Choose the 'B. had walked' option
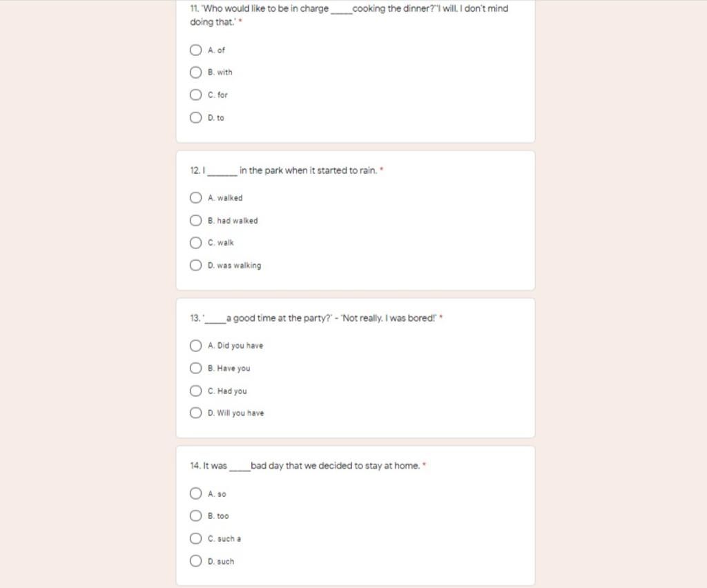Screen dimensions: 707x588 point(196,221)
